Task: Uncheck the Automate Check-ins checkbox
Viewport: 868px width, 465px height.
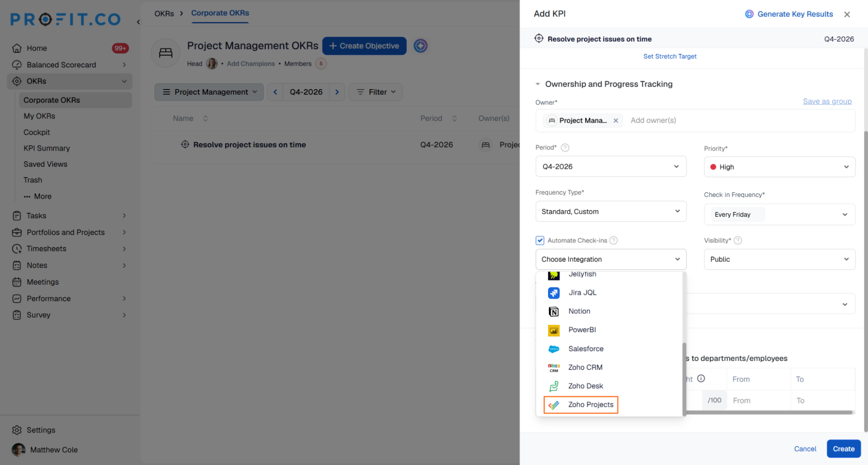Action: click(540, 240)
